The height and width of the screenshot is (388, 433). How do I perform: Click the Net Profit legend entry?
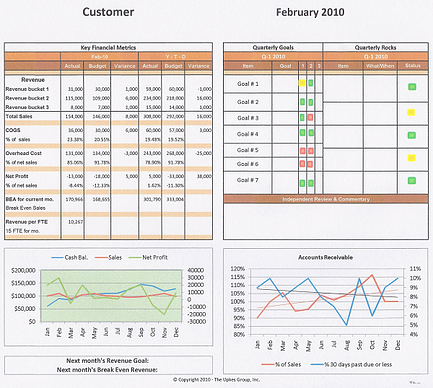(x=148, y=257)
